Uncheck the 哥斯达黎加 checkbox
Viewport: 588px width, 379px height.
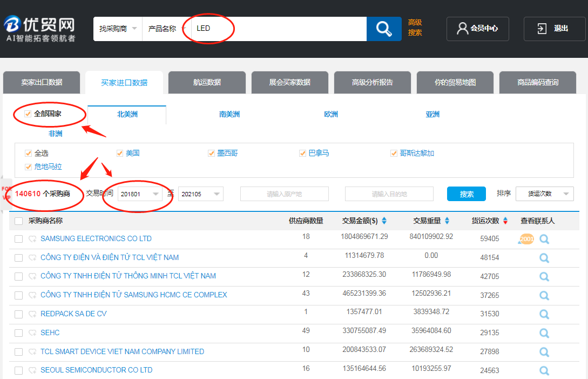pyautogui.click(x=394, y=153)
